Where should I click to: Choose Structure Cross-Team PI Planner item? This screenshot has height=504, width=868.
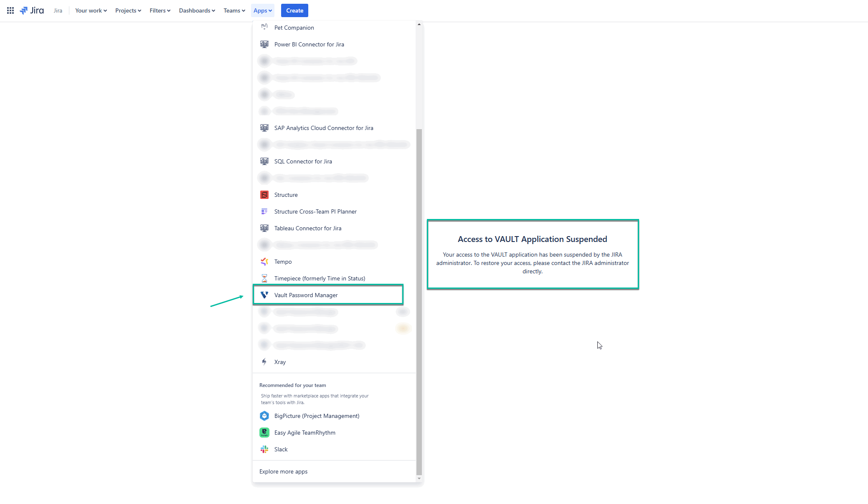[x=315, y=211]
